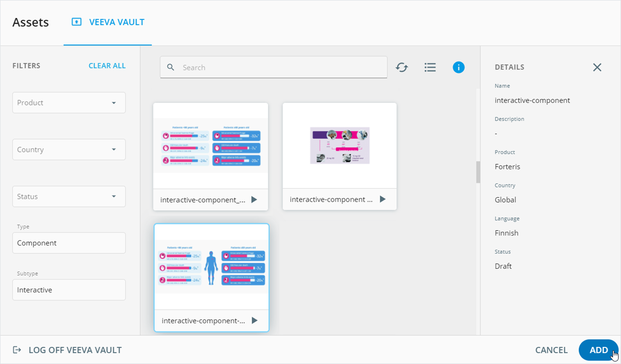Image resolution: width=621 pixels, height=364 pixels.
Task: Click the Subtype field showing Interactive
Action: click(x=69, y=290)
